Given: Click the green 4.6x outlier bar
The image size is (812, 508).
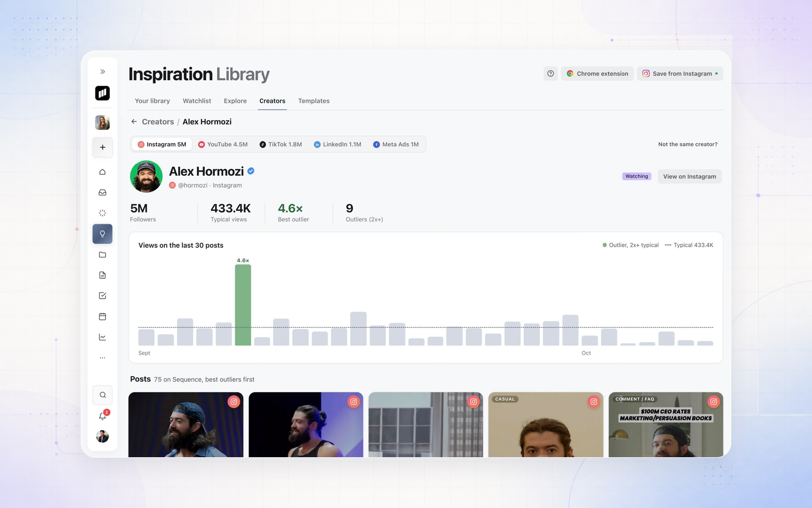Looking at the screenshot, I should pos(243,305).
